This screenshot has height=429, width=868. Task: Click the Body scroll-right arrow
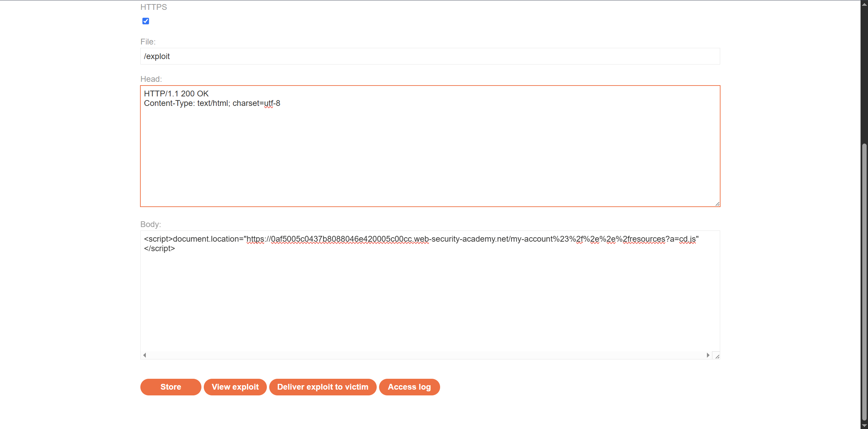(708, 355)
